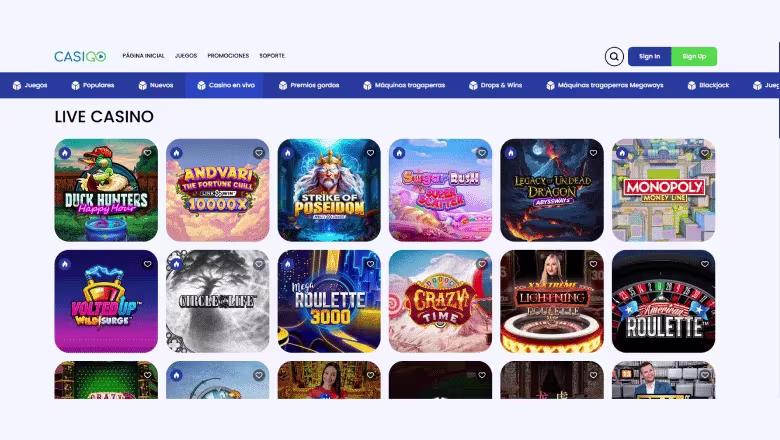This screenshot has height=440, width=780.
Task: Click the CASIGO logo
Action: (80, 56)
